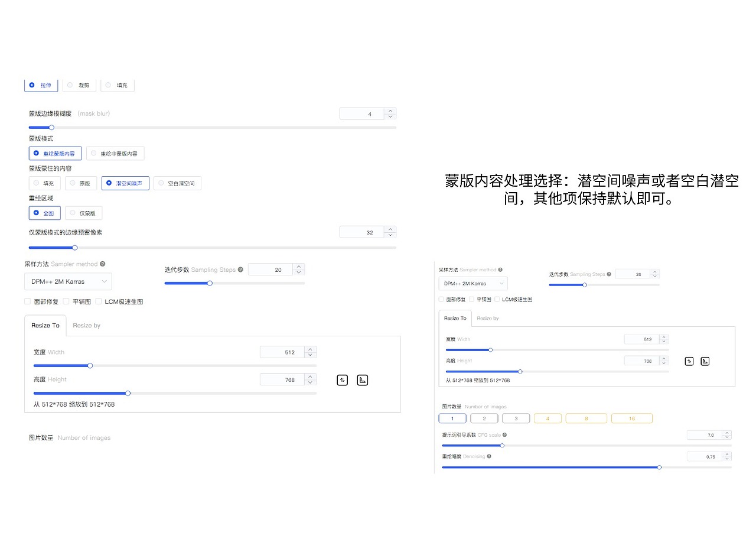
Task: Set number of images to 3
Action: click(516, 418)
